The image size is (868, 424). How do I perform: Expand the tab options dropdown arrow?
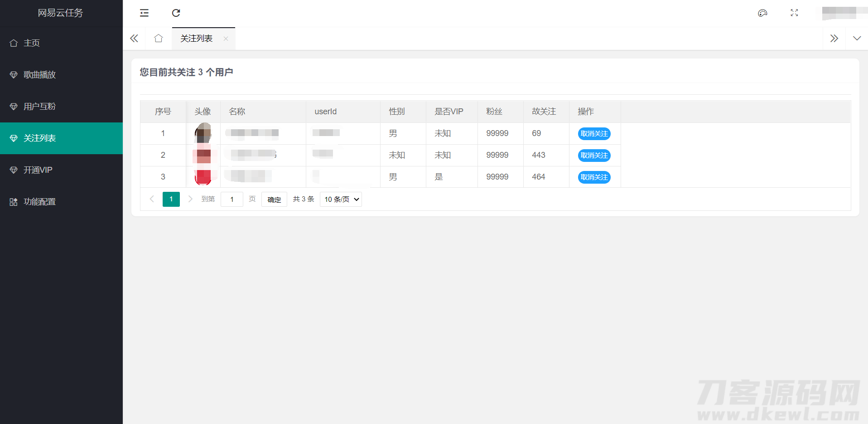pos(857,39)
